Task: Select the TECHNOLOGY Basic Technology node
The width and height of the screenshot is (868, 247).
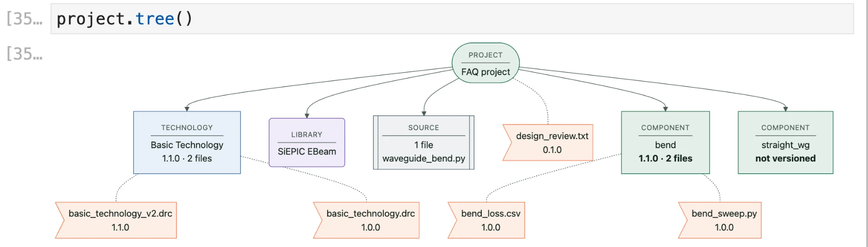Action: 187,142
